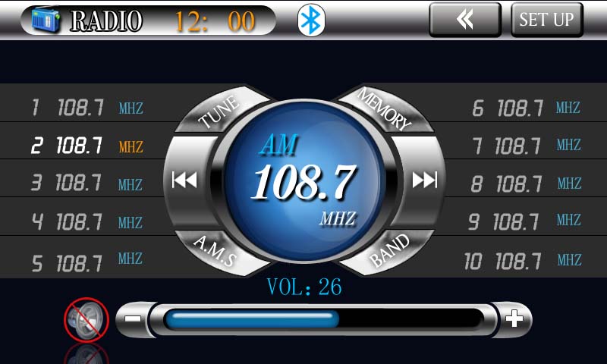Tap the Bluetooth icon in top bar

point(310,20)
